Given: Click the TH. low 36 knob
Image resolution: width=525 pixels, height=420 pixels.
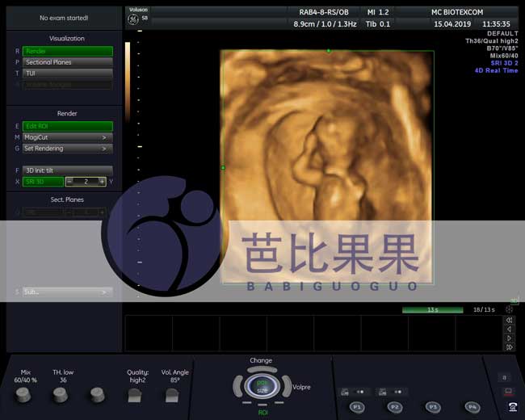Looking at the screenshot, I should pyautogui.click(x=61, y=395).
